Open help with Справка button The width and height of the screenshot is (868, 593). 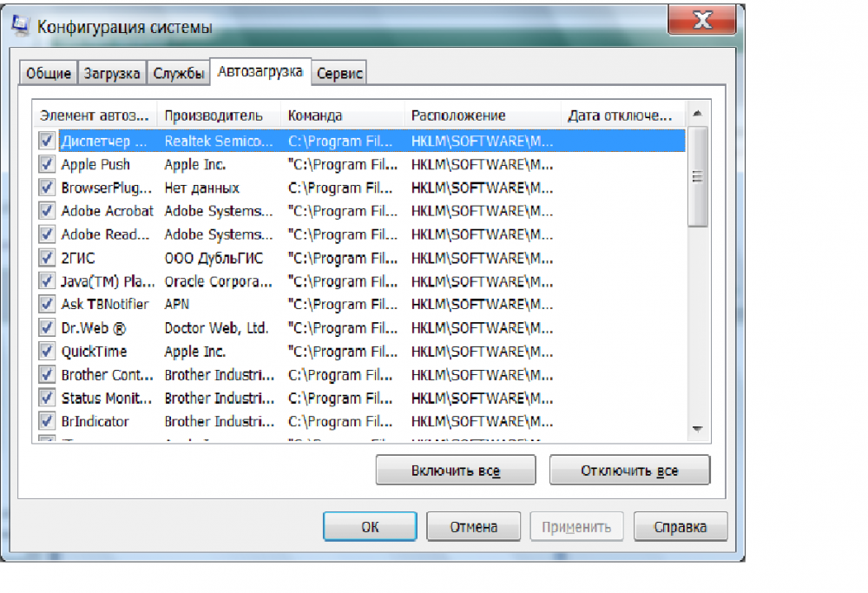[681, 526]
